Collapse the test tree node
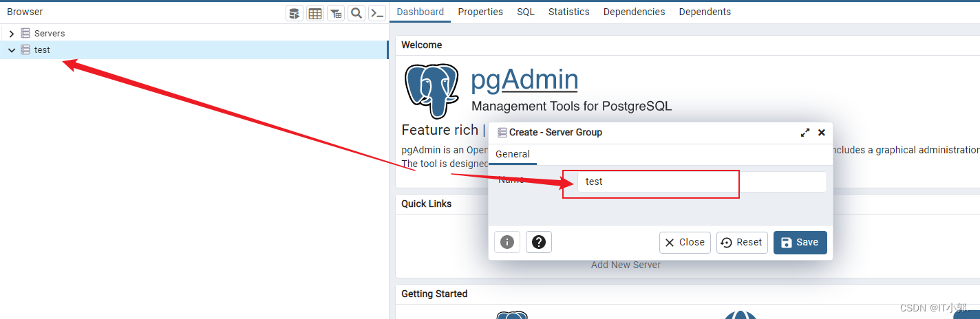This screenshot has width=980, height=319. [11, 49]
